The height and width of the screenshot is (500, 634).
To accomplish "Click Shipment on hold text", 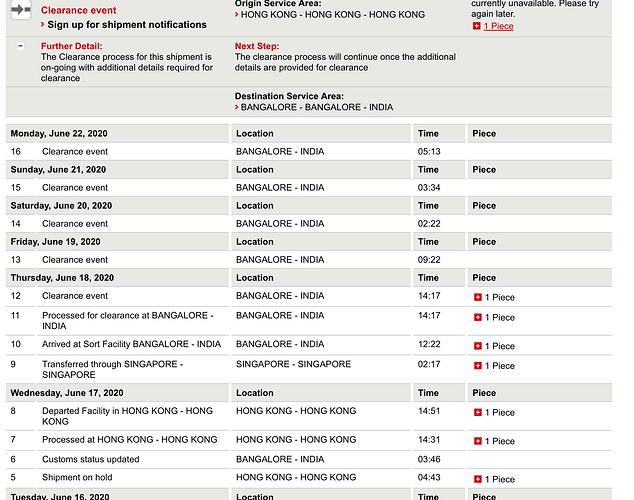I will coord(77,477).
